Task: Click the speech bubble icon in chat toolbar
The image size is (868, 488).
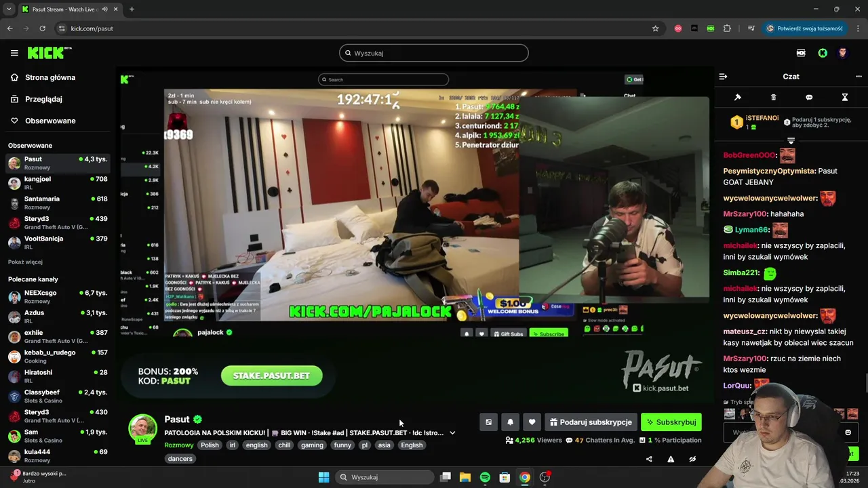Action: (x=809, y=97)
